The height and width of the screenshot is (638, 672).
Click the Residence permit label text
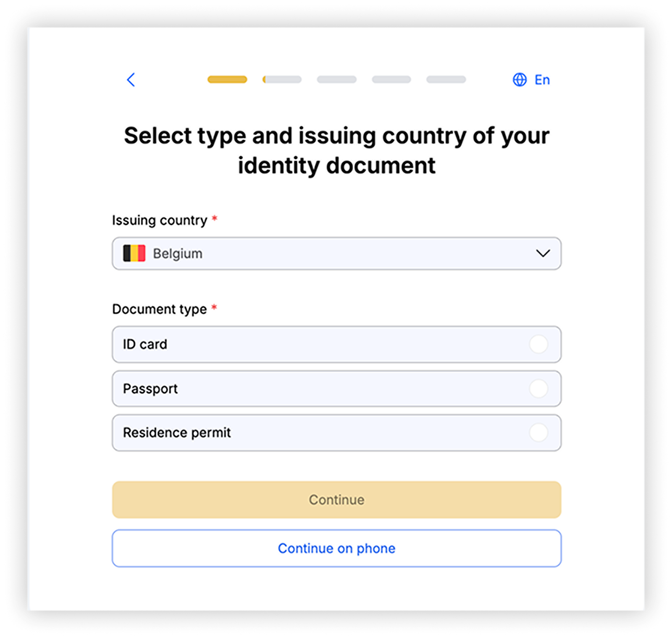pos(177,433)
